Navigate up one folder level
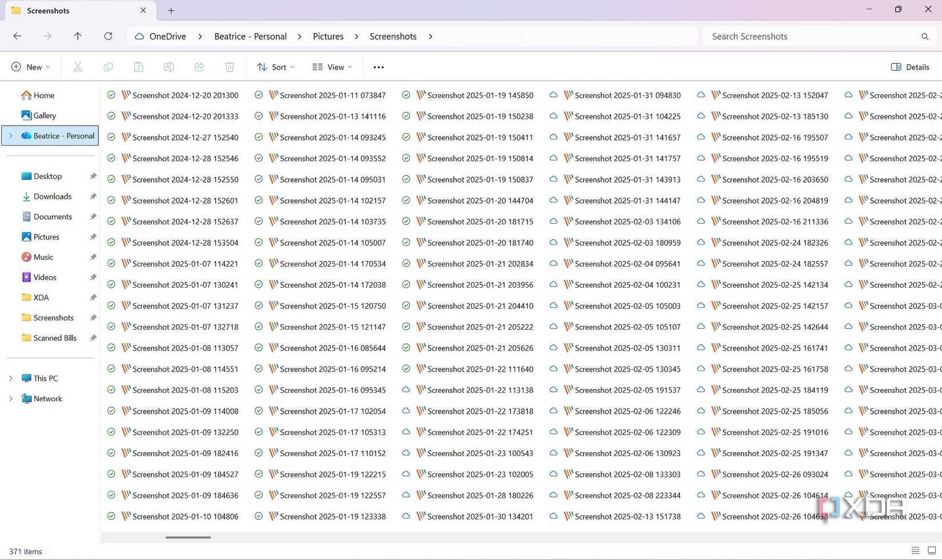Viewport: 942px width, 560px height. pos(78,36)
